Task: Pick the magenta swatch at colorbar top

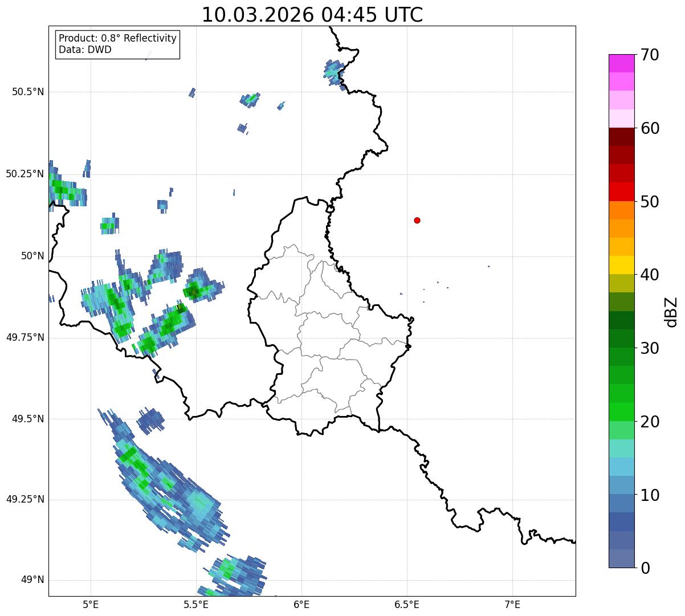Action: pos(622,63)
